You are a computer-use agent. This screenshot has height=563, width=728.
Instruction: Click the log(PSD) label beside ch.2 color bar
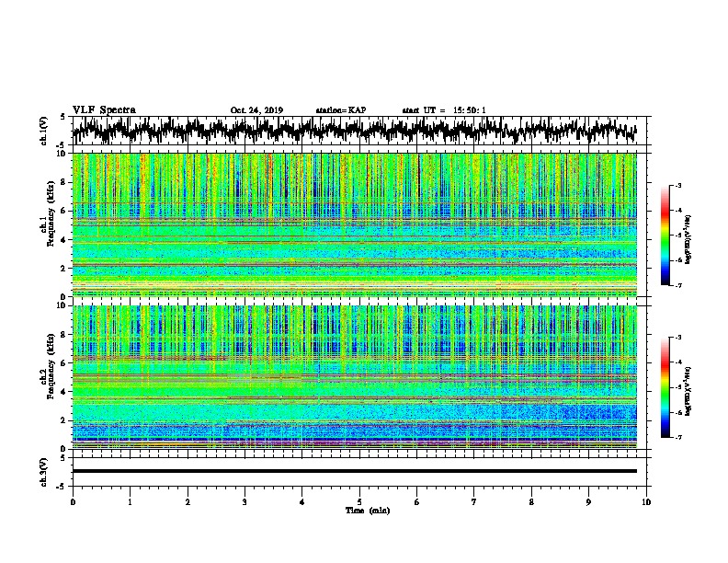[688, 391]
